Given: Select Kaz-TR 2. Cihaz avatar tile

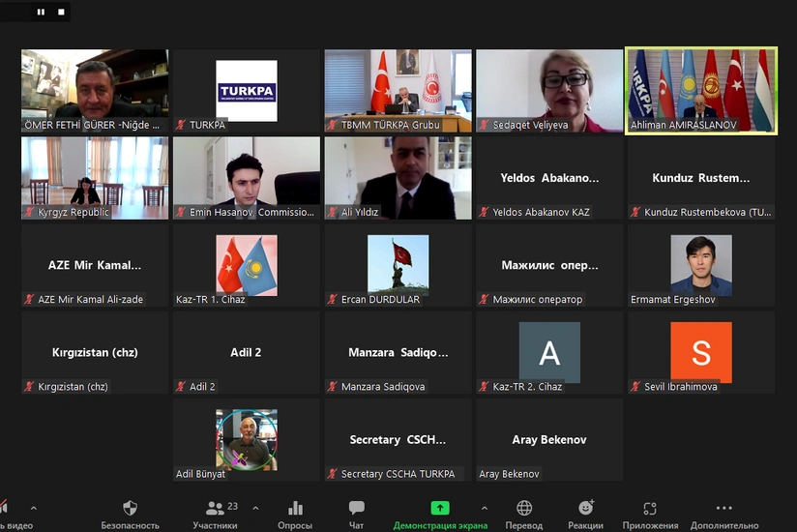Looking at the screenshot, I should [549, 353].
